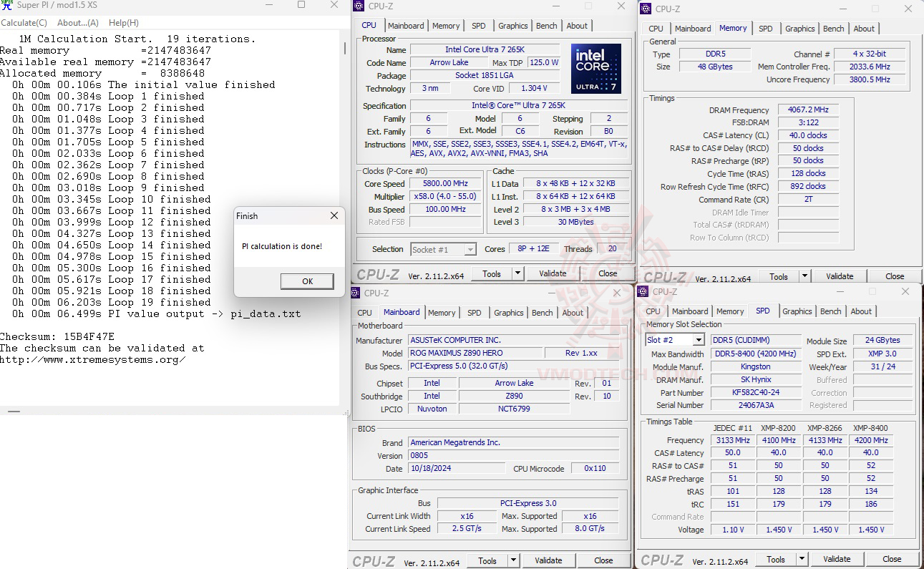Maximize the Super PI window

click(301, 5)
